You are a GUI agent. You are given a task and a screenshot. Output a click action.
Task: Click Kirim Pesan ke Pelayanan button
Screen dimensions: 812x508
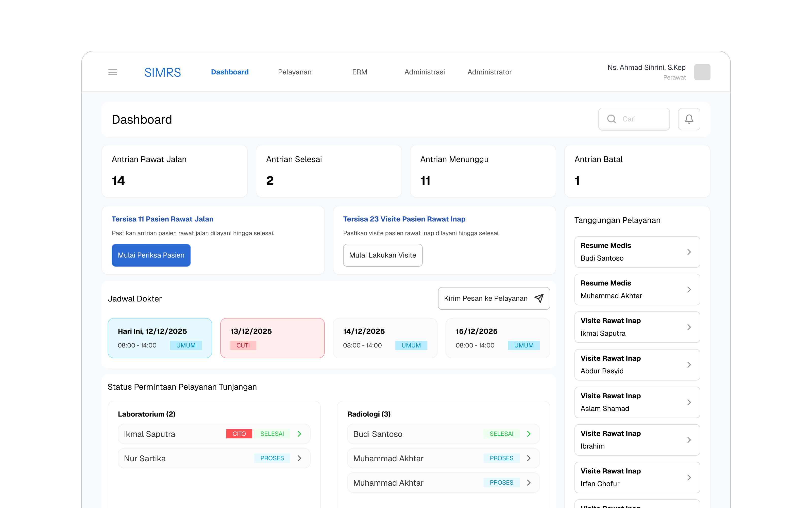[x=494, y=298]
